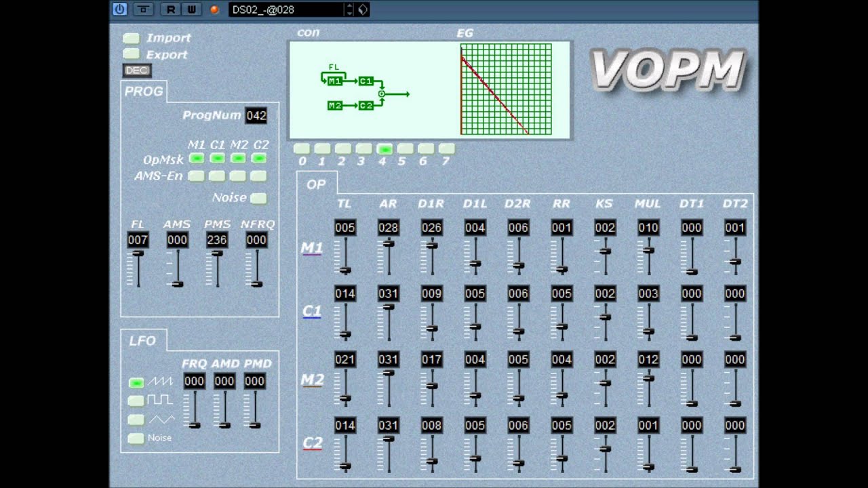The height and width of the screenshot is (488, 868).
Task: Enable AMS-En for C2 operator
Action: tap(258, 176)
